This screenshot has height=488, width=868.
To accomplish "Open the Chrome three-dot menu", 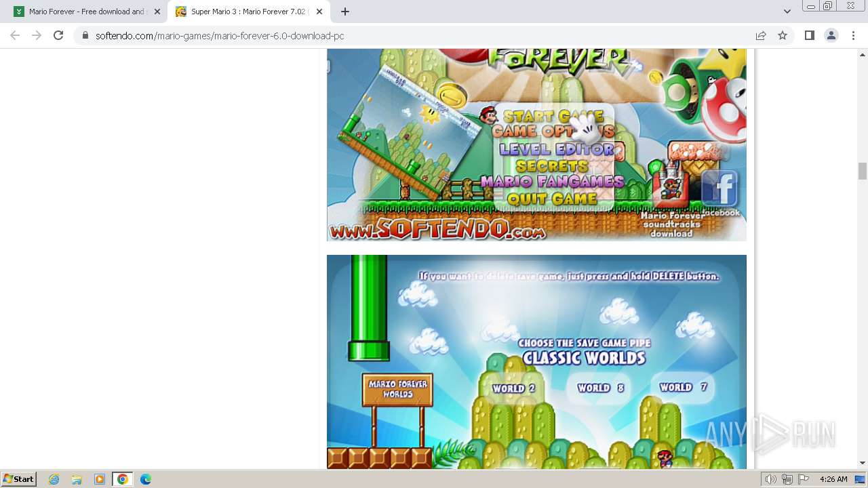I will 854,35.
